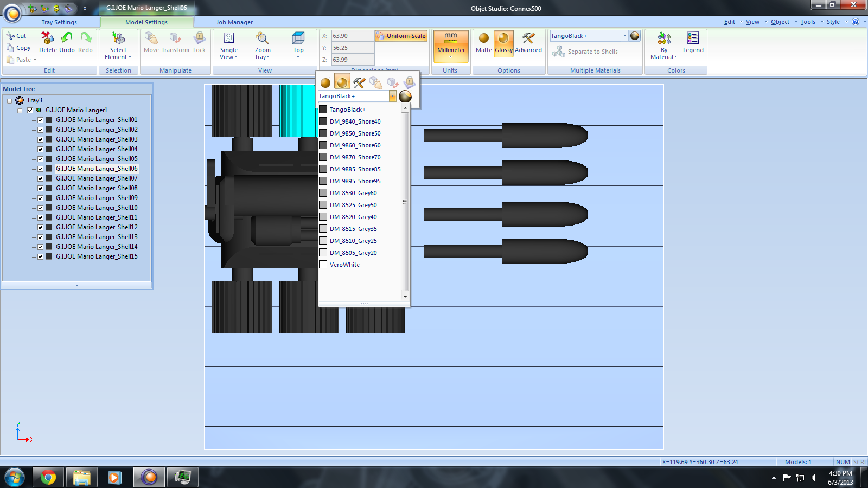Screen dimensions: 868x488
Task: Open the Edit menu
Action: coord(730,22)
